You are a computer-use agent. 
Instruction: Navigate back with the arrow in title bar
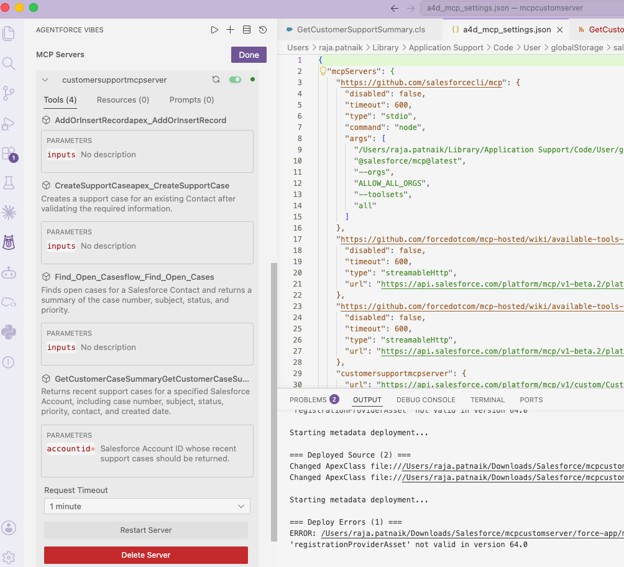[394, 8]
